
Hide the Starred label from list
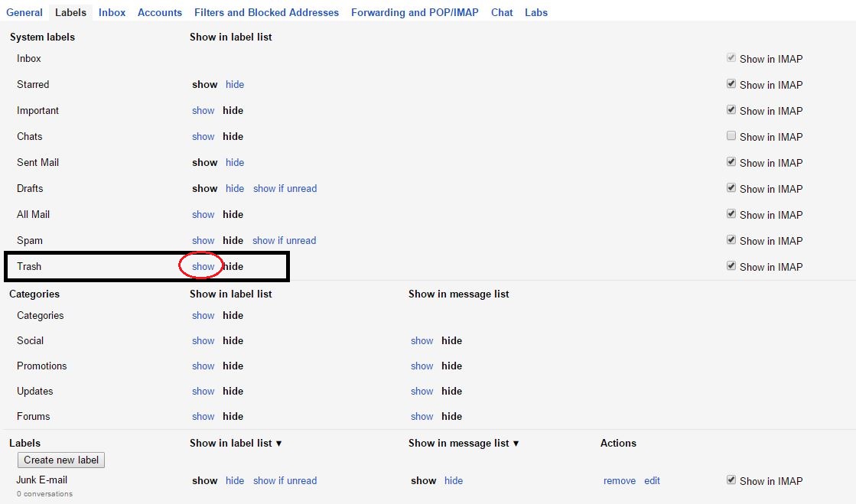(235, 84)
